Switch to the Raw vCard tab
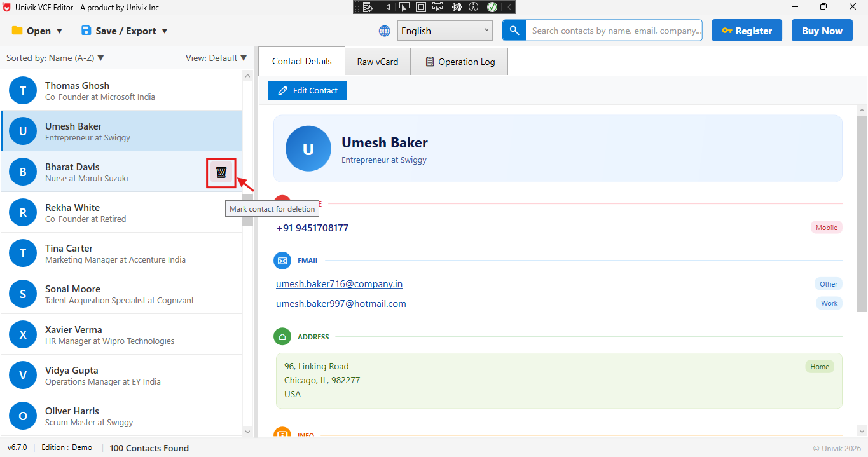This screenshot has width=868, height=457. [x=378, y=62]
